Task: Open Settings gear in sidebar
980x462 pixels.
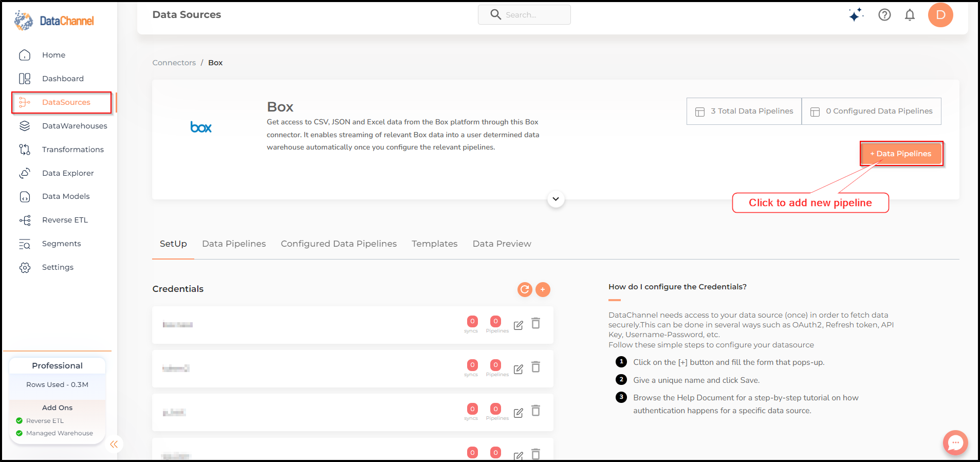Action: click(25, 268)
